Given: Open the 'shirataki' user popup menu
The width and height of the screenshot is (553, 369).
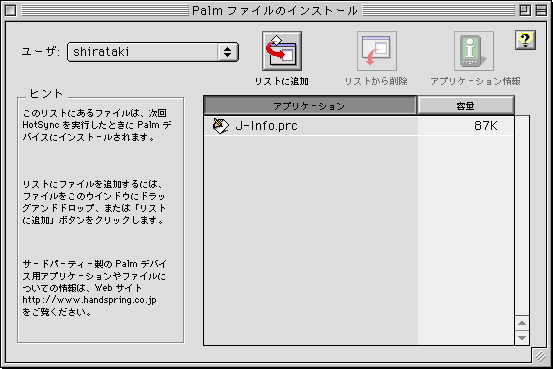Looking at the screenshot, I should pyautogui.click(x=153, y=52).
